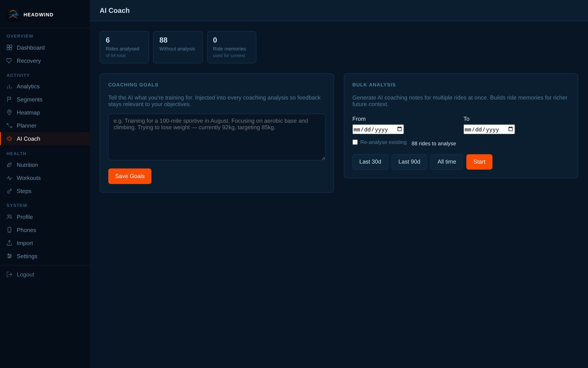The height and width of the screenshot is (368, 588).
Task: Start the bulk analysis
Action: coord(479,162)
